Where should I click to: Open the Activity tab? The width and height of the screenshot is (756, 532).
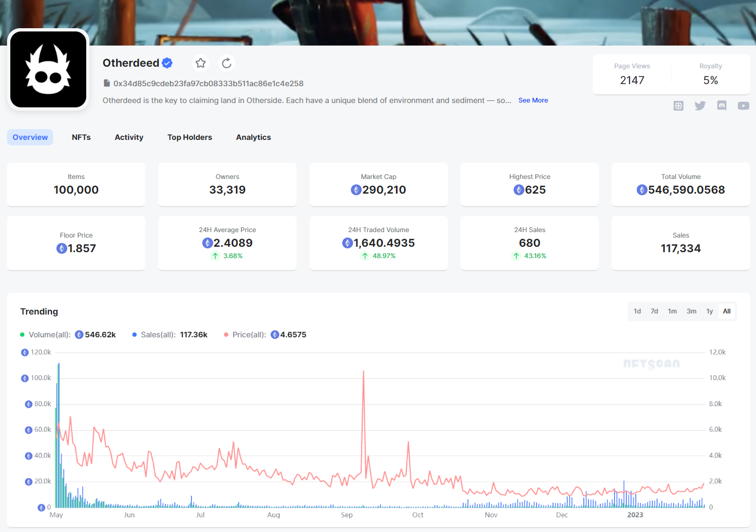pyautogui.click(x=129, y=137)
